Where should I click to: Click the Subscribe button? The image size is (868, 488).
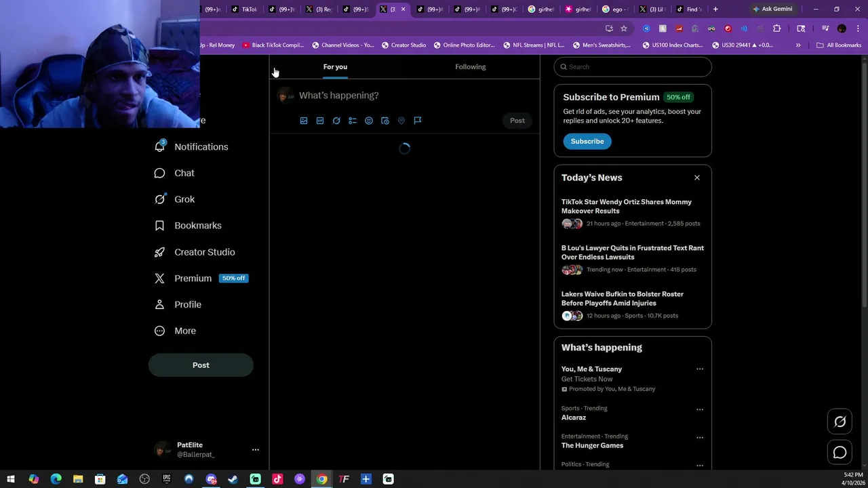coord(587,142)
